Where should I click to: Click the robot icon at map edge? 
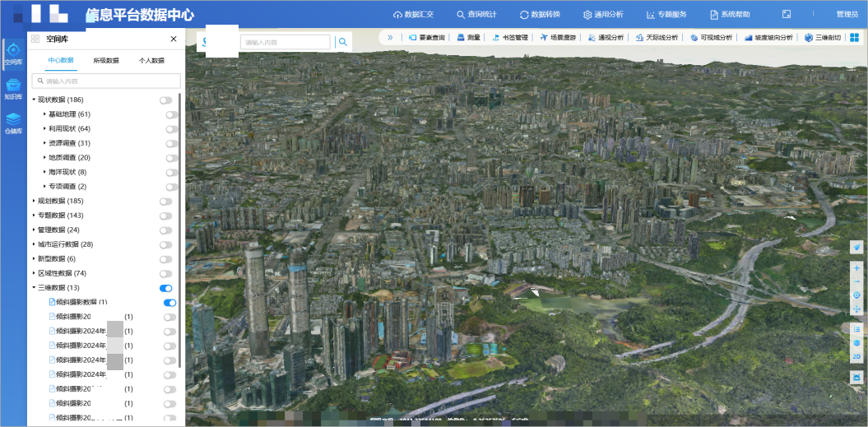pyautogui.click(x=857, y=377)
